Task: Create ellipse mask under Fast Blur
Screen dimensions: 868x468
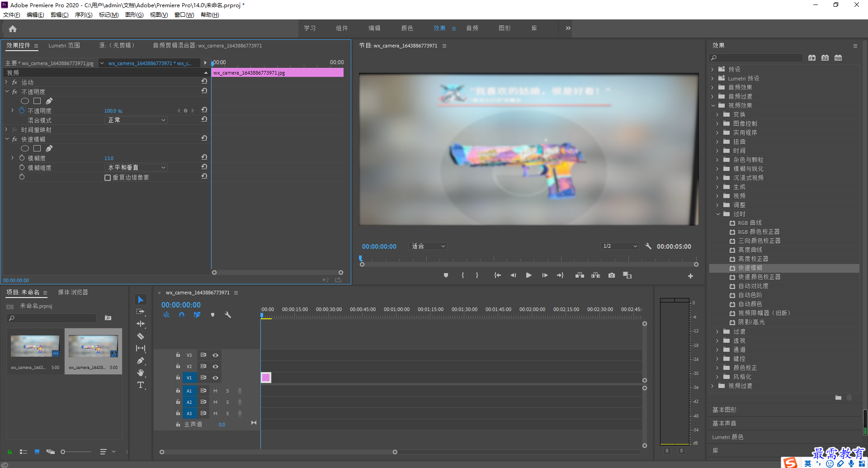Action: point(25,148)
